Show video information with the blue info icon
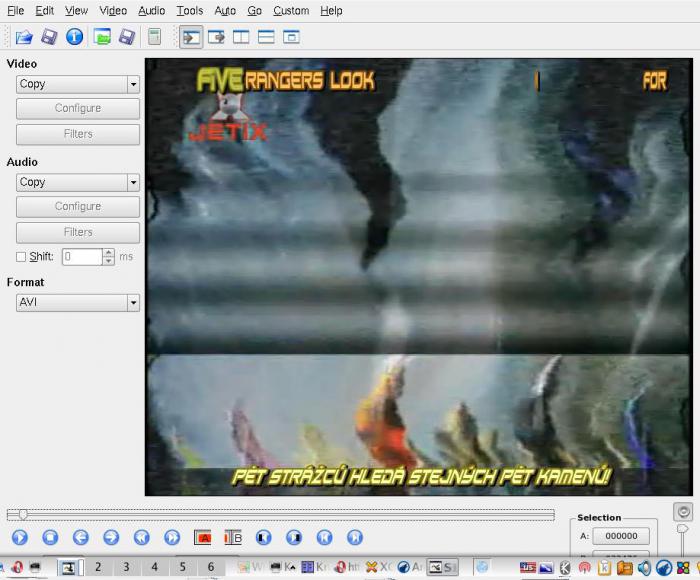The width and height of the screenshot is (700, 580). [x=75, y=37]
